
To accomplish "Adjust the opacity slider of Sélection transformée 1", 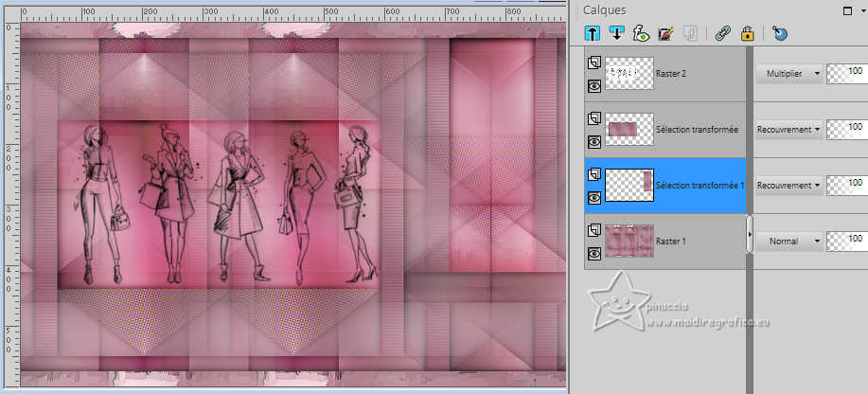I will point(847,185).
